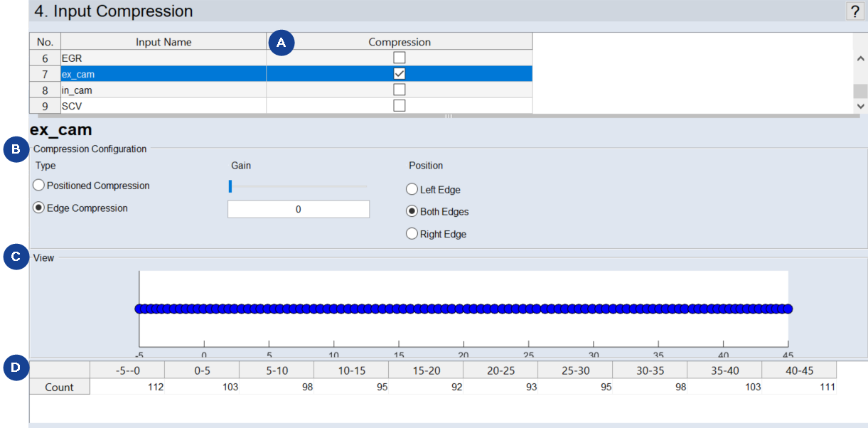Uncheck compression for ex_cam row
The width and height of the screenshot is (868, 428).
coord(400,74)
